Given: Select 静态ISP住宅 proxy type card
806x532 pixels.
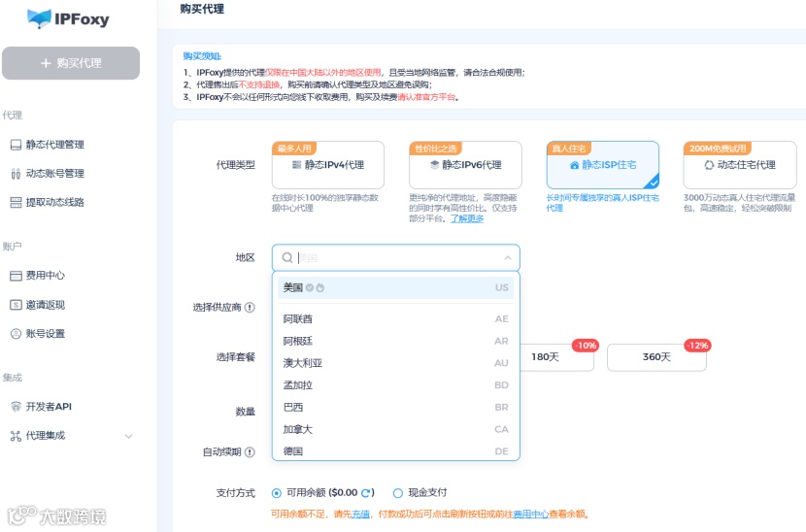Looking at the screenshot, I should pos(602,165).
